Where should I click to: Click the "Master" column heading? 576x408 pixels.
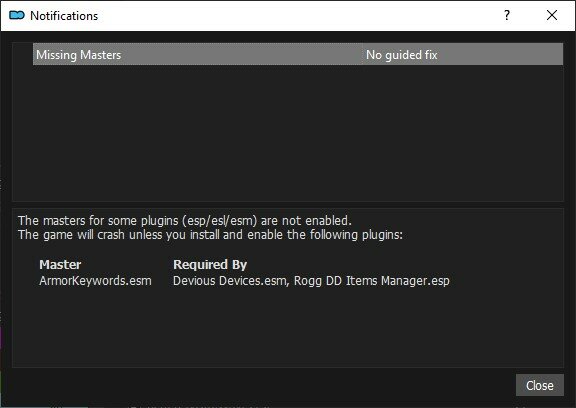(x=60, y=264)
